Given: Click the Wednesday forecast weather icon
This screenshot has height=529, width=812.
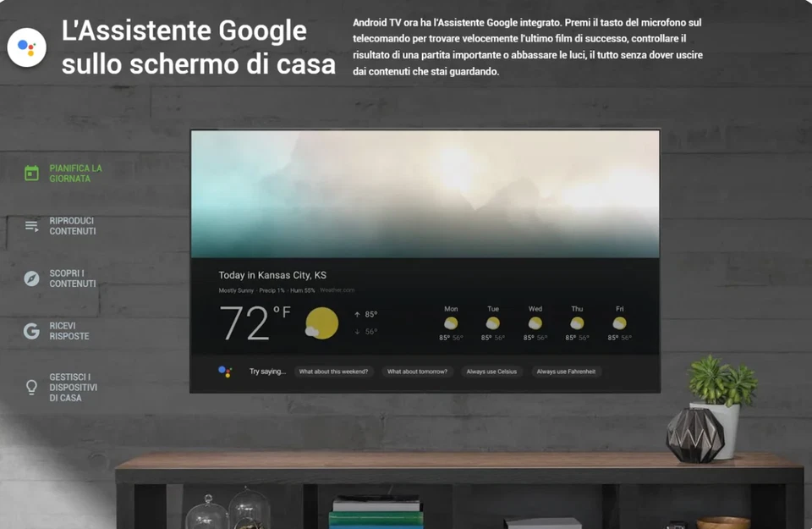Looking at the screenshot, I should 535,323.
